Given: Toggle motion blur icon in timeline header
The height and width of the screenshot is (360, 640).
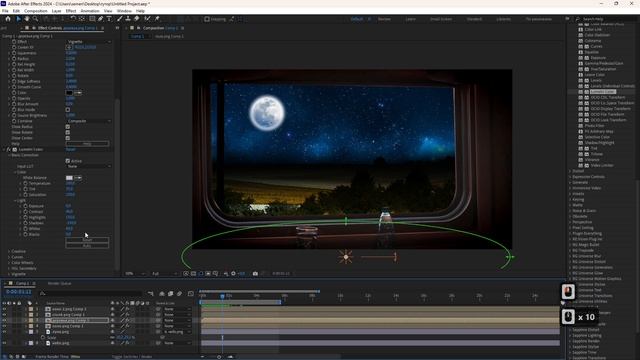Looking at the screenshot, I should click(x=179, y=293).
